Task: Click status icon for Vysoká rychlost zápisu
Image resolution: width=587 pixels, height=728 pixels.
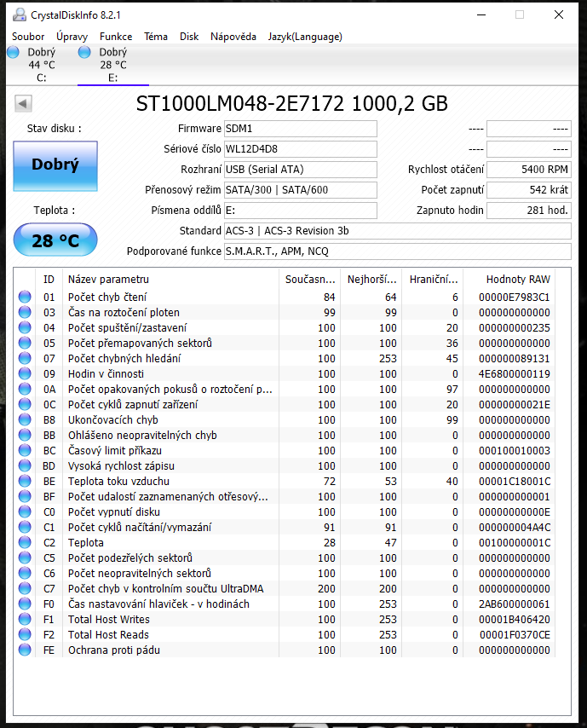Action: (x=25, y=465)
